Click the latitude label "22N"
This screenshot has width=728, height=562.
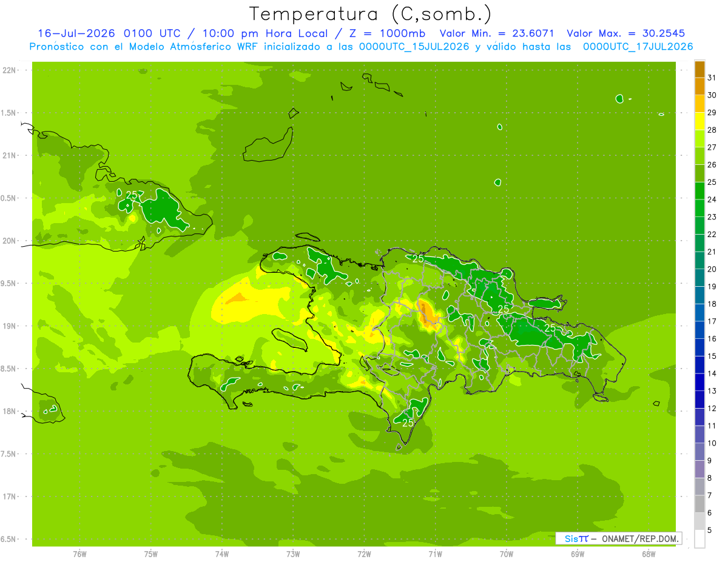point(10,70)
